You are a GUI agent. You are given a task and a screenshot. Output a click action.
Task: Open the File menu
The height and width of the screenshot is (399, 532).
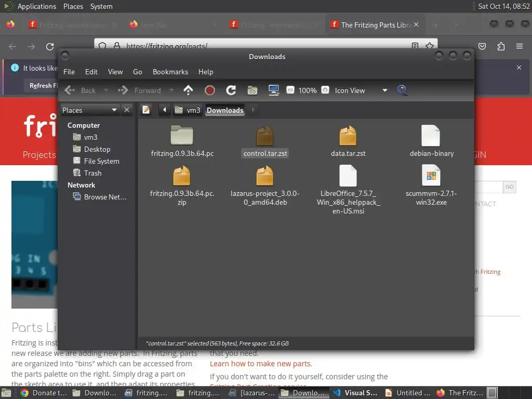coord(69,72)
